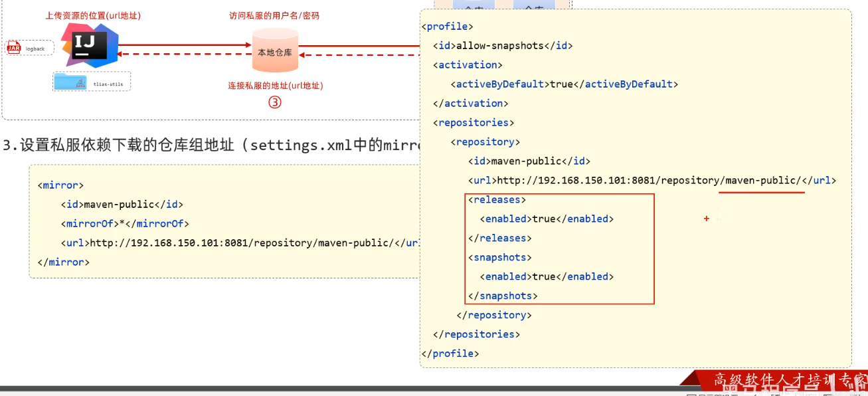The height and width of the screenshot is (396, 868).
Task: Click the IntelliJ IDEA logo icon
Action: point(90,45)
